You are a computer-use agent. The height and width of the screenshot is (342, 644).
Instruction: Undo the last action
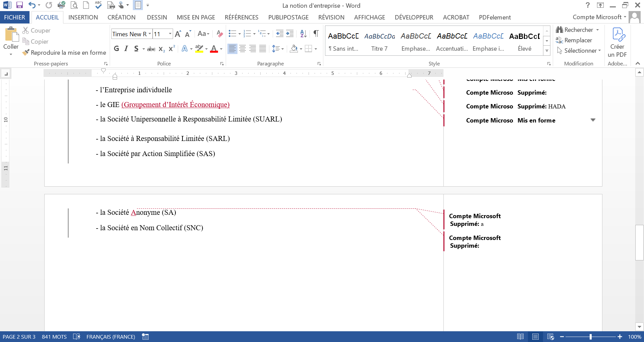coord(32,5)
